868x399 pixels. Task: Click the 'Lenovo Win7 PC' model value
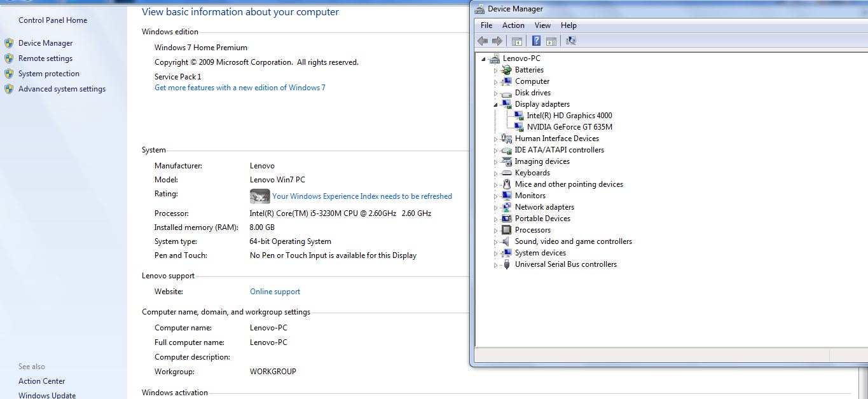[277, 180]
